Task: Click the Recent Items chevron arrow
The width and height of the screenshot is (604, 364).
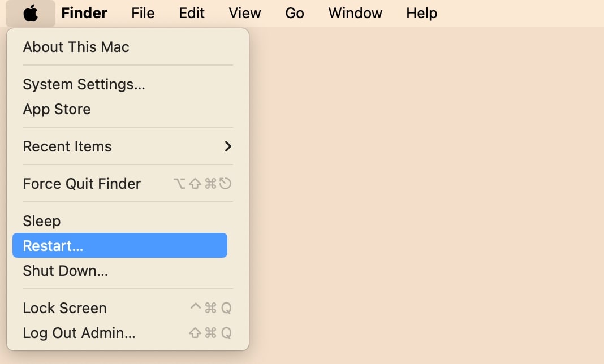Action: (x=228, y=146)
